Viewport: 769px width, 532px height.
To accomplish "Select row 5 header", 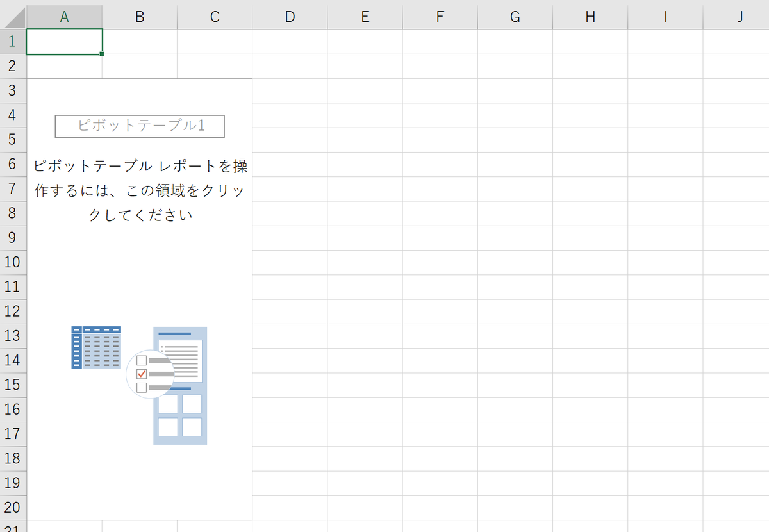I will click(x=13, y=140).
